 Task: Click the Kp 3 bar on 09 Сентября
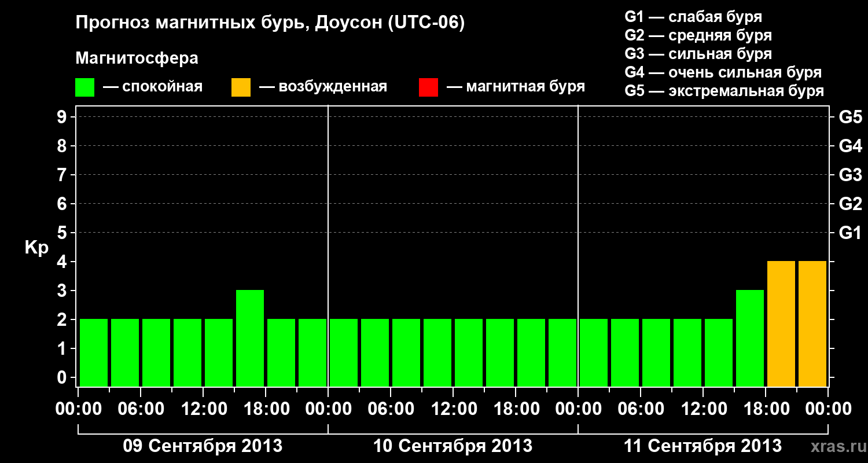click(250, 338)
